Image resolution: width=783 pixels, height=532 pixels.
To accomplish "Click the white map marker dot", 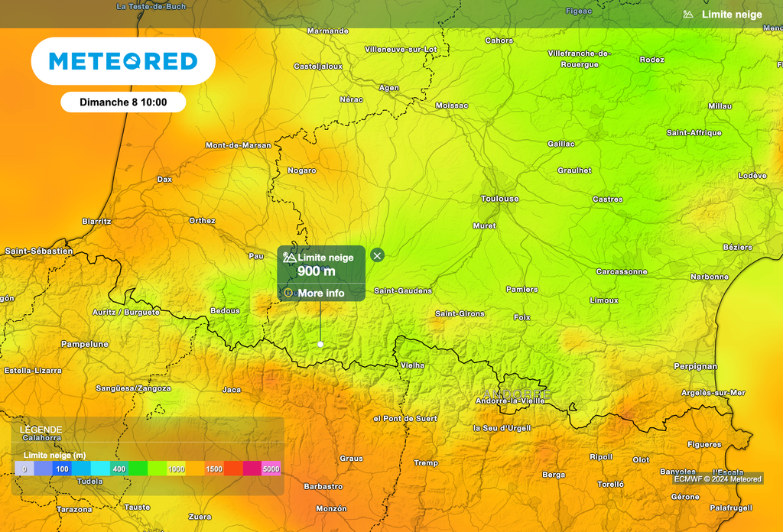I will 320,345.
